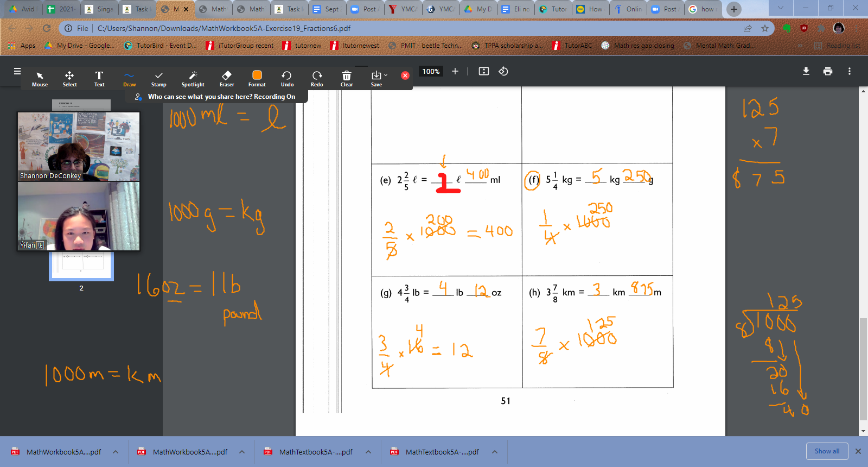Image resolution: width=868 pixels, height=467 pixels.
Task: Select the Mouse annotation tool
Action: click(40, 79)
